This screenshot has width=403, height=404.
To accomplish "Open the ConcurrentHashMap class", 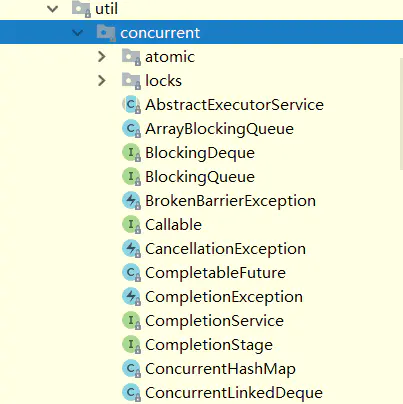I will pyautogui.click(x=220, y=369).
